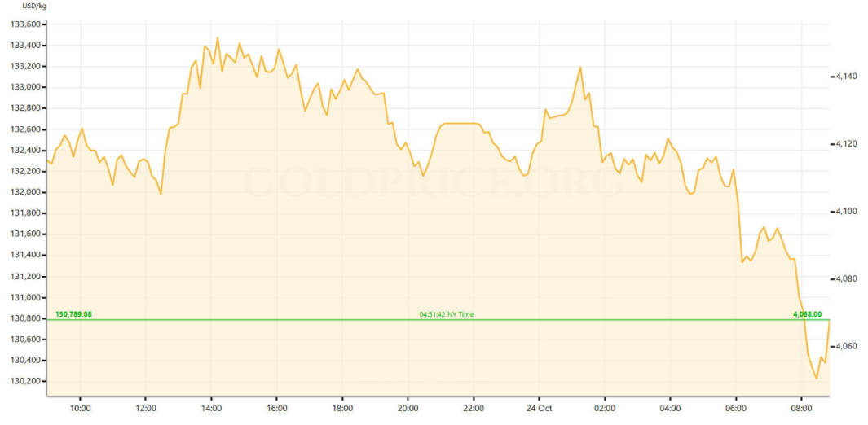Click the lowest price dip after 08:00
This screenshot has height=425, width=868.
tap(816, 378)
